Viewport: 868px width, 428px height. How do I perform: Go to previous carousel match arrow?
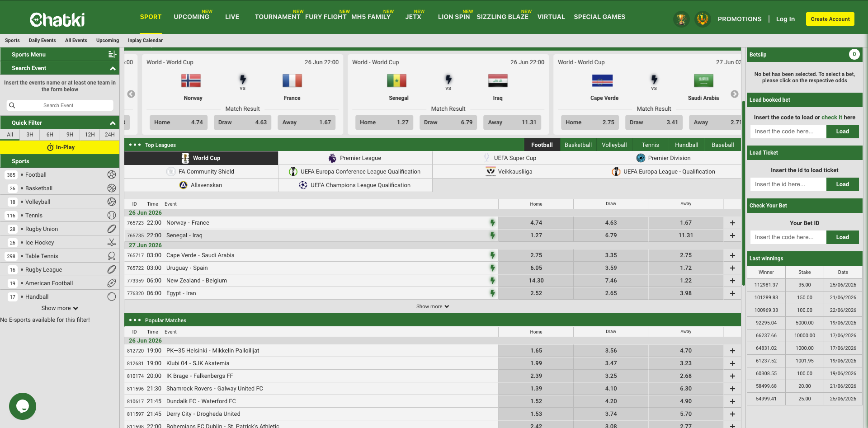[131, 94]
